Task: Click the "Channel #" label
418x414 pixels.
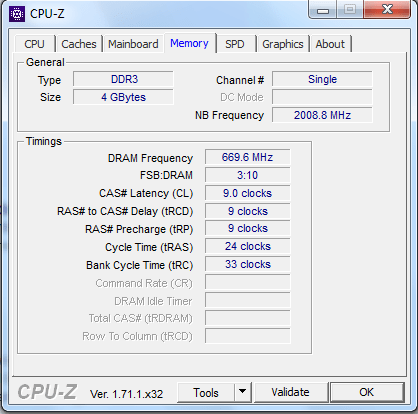Action: (x=240, y=80)
